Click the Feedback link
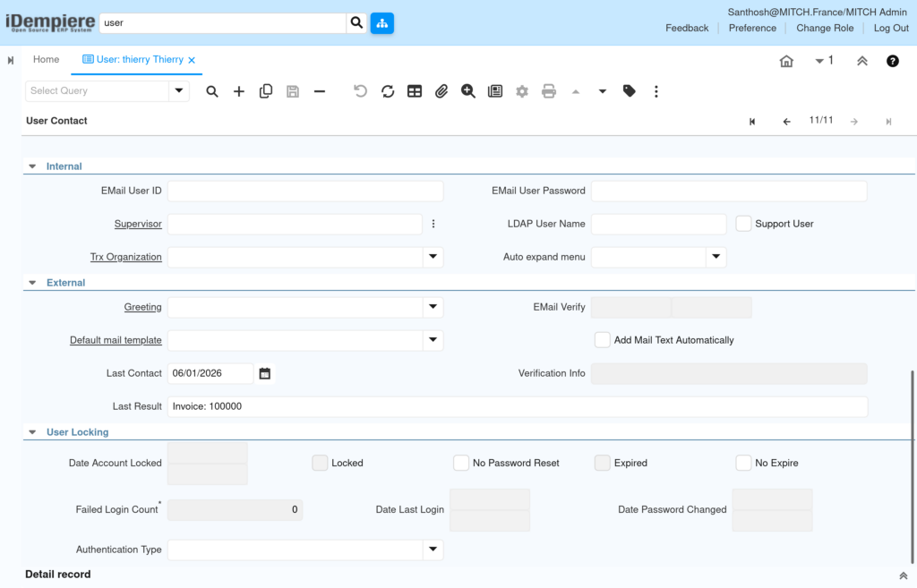 point(687,28)
